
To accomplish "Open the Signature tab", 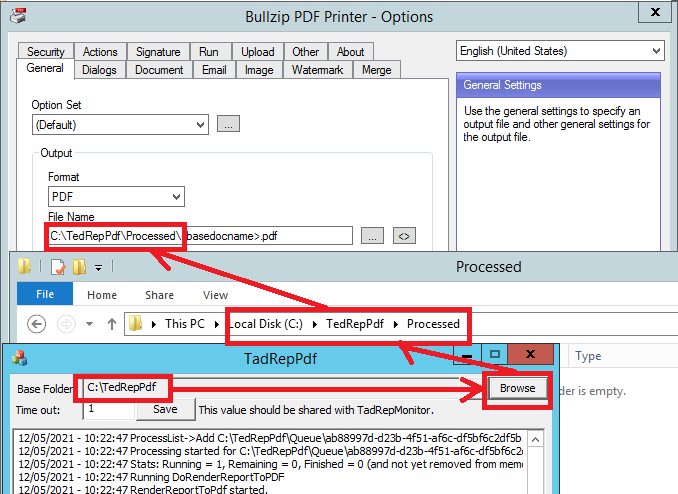I will (x=158, y=52).
